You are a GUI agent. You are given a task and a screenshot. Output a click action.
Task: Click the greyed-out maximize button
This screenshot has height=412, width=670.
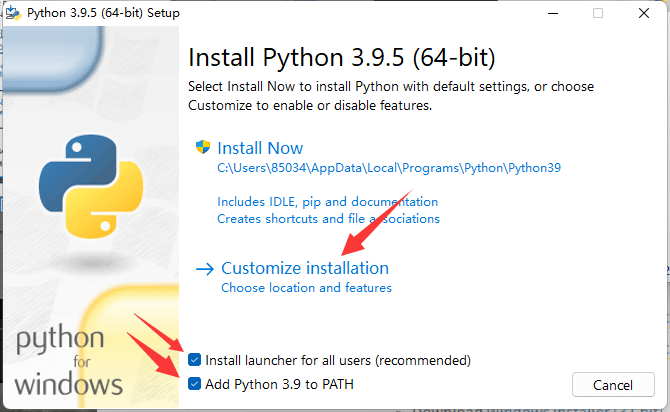pyautogui.click(x=598, y=13)
